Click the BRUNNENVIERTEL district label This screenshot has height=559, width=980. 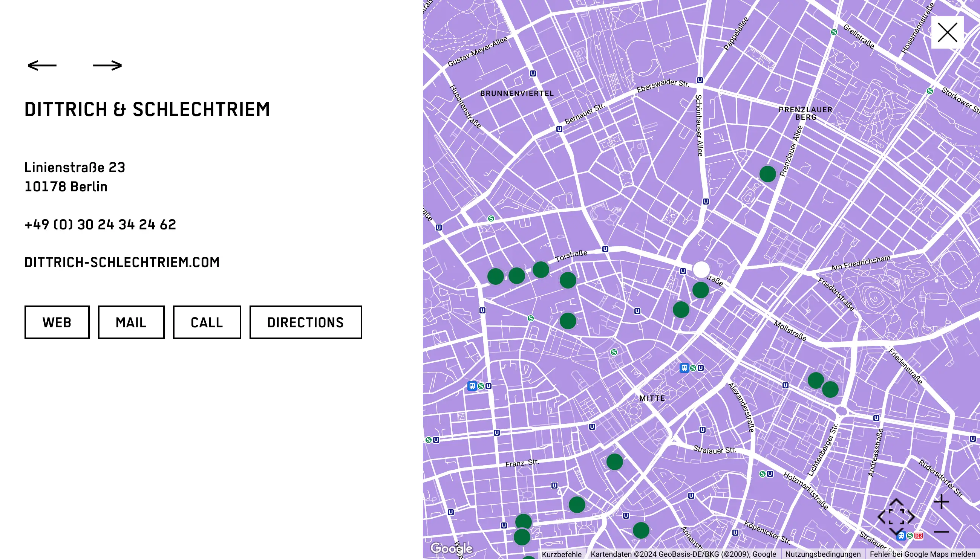pyautogui.click(x=517, y=93)
